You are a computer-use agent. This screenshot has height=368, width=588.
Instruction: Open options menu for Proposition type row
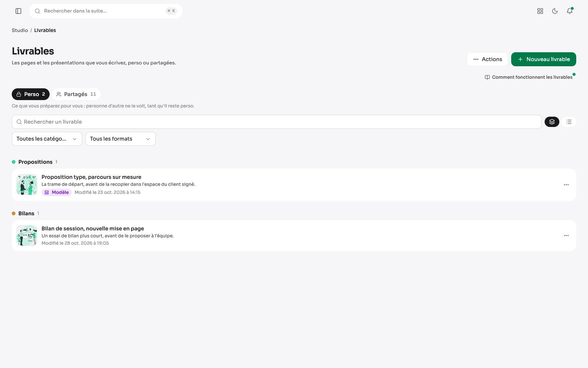pyautogui.click(x=566, y=185)
